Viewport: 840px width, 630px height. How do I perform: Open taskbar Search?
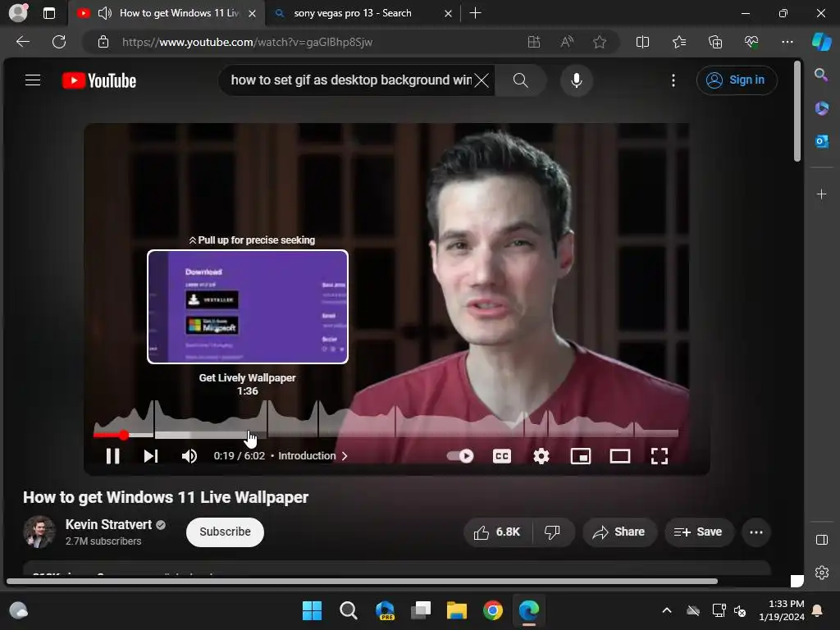[x=348, y=610]
